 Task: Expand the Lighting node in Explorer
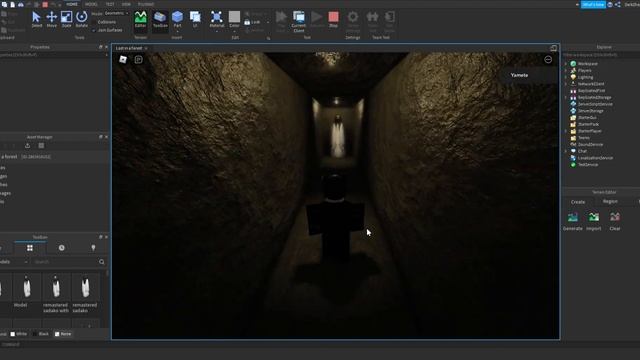point(566,77)
